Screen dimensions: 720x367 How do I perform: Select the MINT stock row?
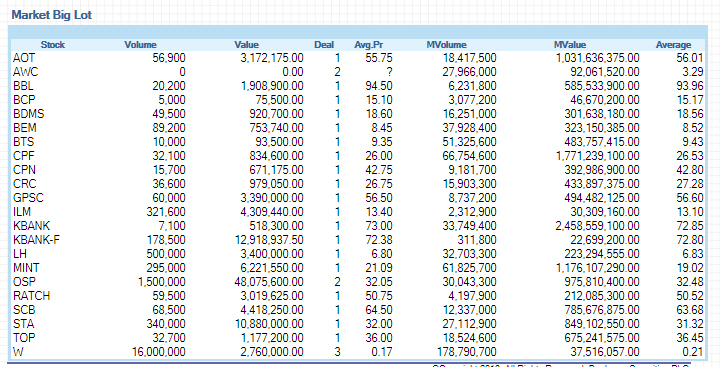(x=358, y=268)
